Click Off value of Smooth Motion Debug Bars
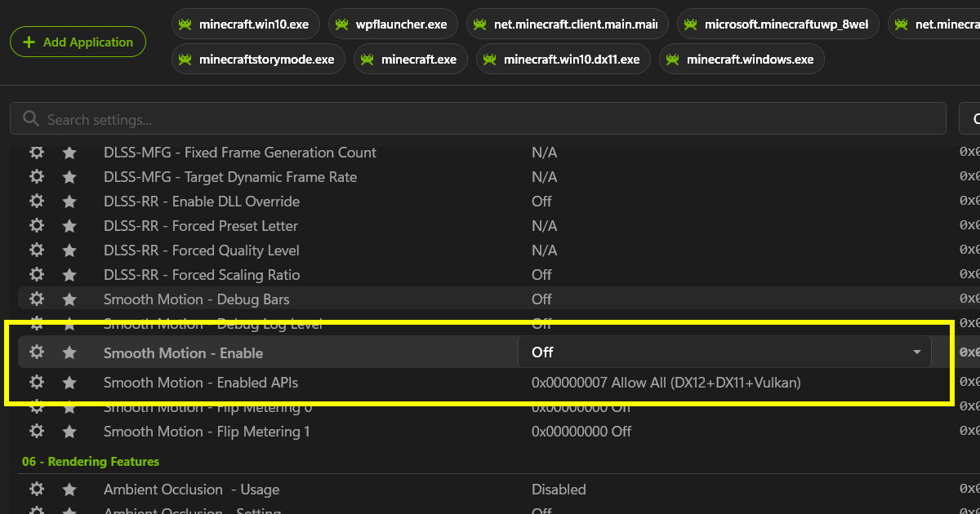The image size is (980, 514). click(x=541, y=299)
